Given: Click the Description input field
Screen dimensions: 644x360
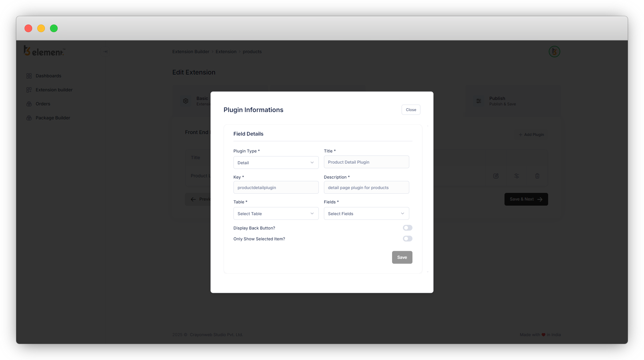Looking at the screenshot, I should click(x=366, y=187).
